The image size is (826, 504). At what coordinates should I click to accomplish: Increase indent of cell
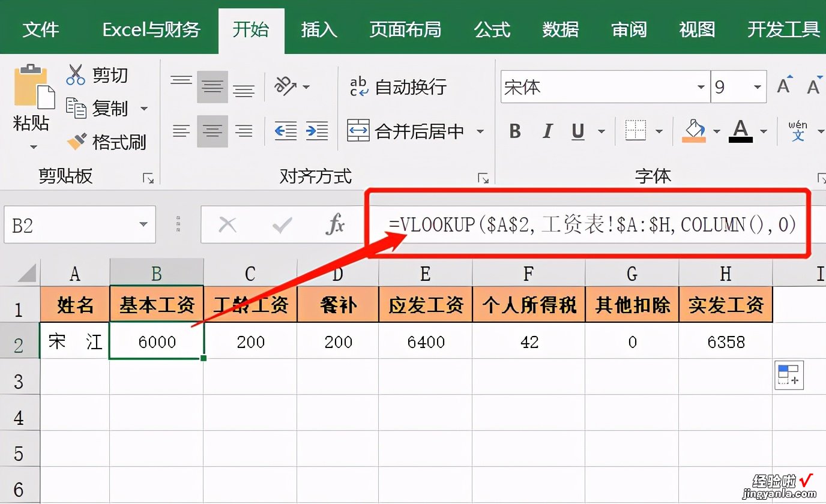(x=317, y=131)
